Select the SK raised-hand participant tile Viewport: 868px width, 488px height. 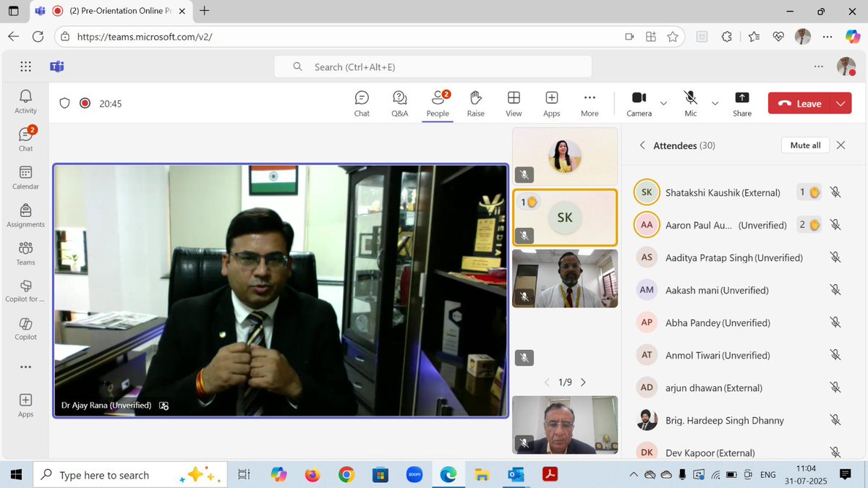pos(565,218)
